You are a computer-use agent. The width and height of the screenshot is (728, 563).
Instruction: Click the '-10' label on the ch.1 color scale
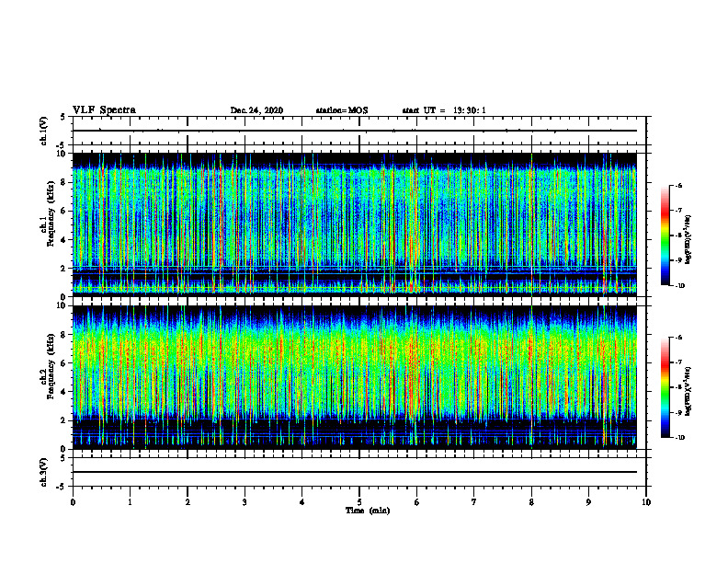[x=679, y=286]
